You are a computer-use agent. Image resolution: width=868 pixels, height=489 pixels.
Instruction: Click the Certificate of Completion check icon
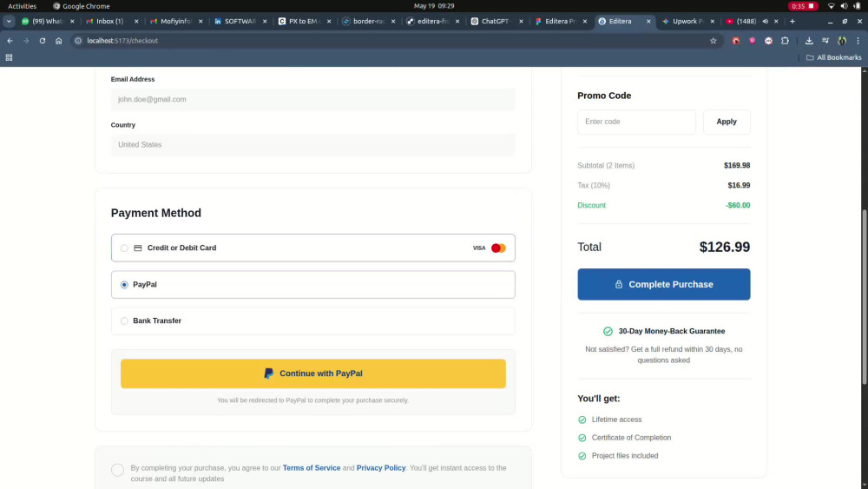tap(582, 438)
